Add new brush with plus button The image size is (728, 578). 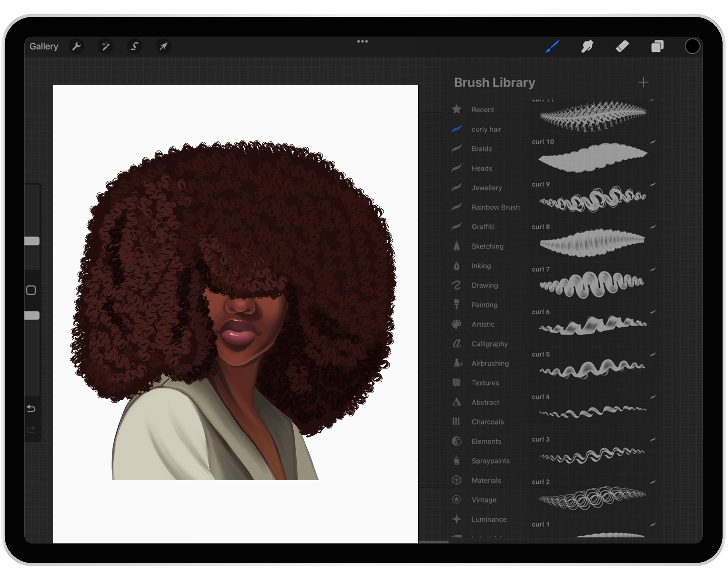(643, 83)
